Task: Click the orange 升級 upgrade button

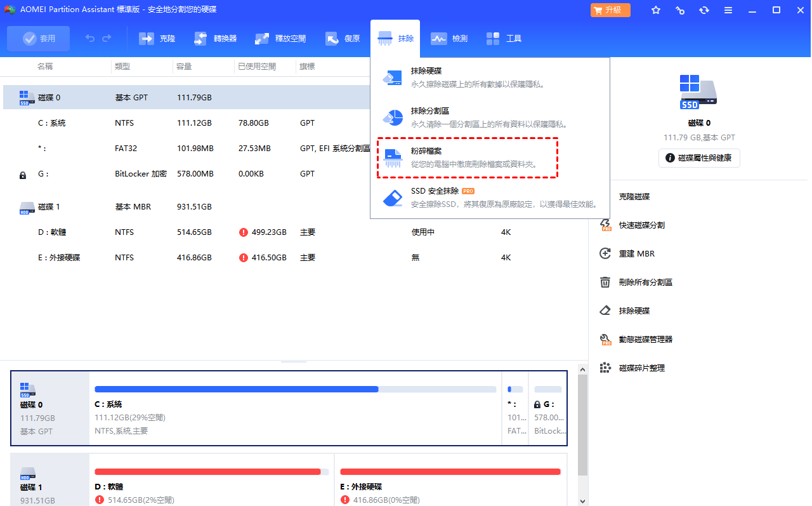Action: point(610,10)
